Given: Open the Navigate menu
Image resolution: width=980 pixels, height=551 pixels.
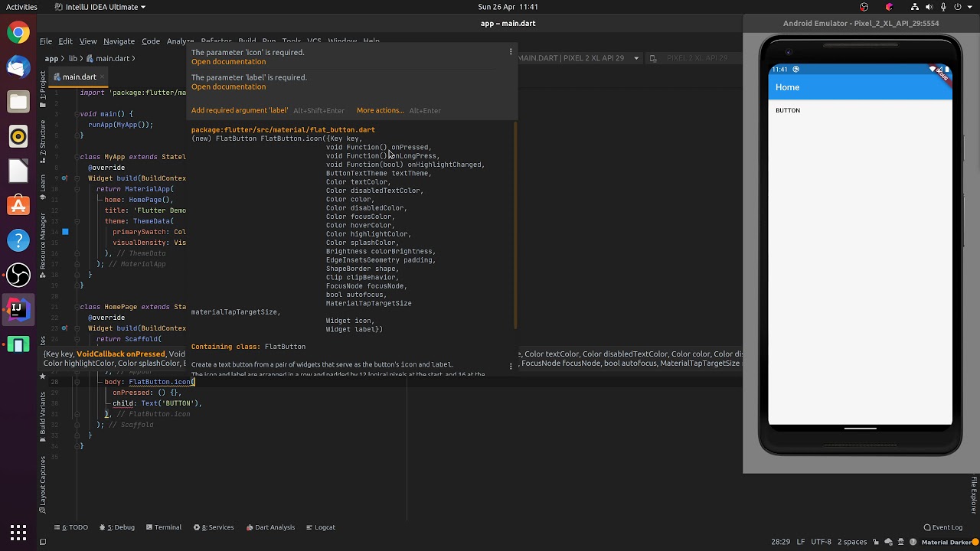Looking at the screenshot, I should (119, 41).
